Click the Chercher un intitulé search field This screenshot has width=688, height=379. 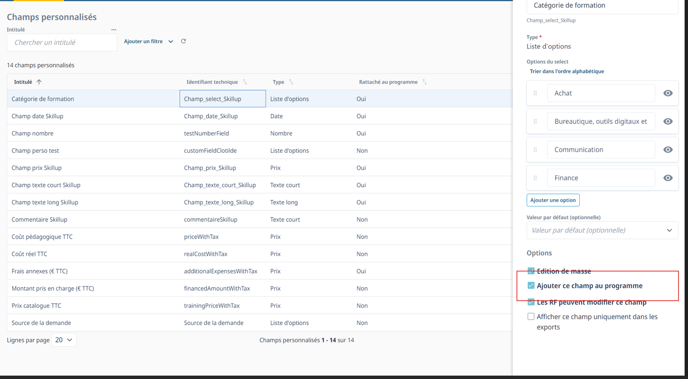(62, 43)
